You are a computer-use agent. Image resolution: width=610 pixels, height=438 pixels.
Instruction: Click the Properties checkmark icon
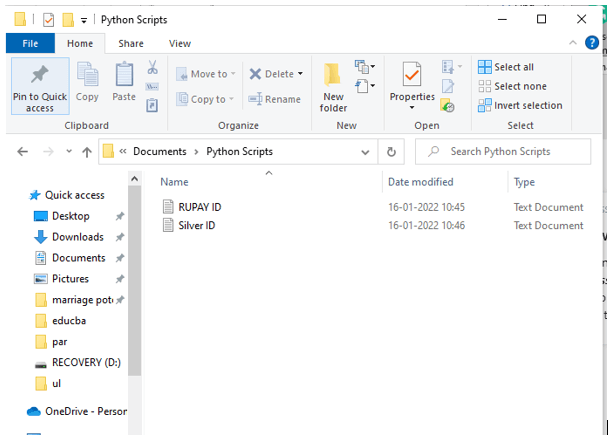(x=412, y=74)
